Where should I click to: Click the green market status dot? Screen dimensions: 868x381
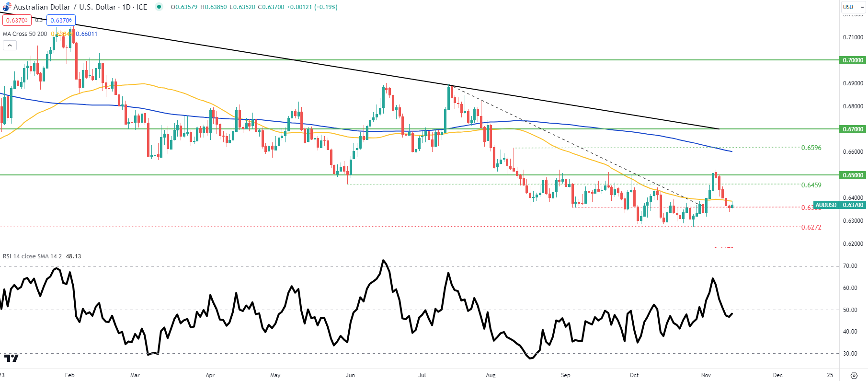pos(159,7)
